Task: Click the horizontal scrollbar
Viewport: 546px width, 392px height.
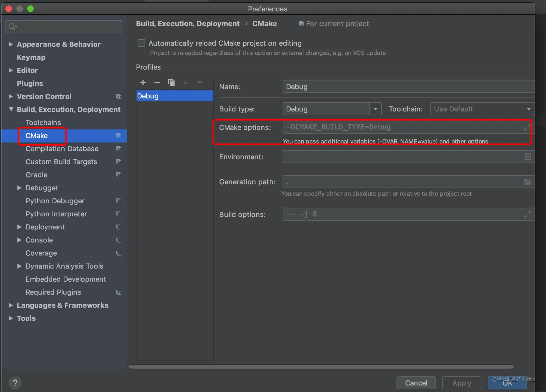Action: click(x=321, y=366)
